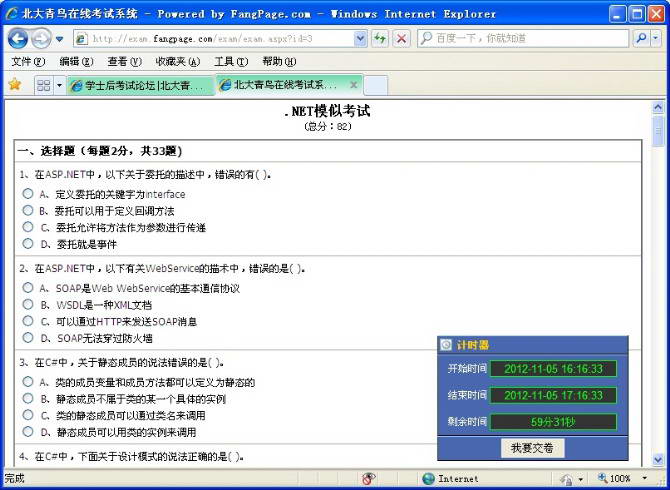Open the 收藏夹(A) menu
Viewport: 670px width, 490px height.
[178, 62]
